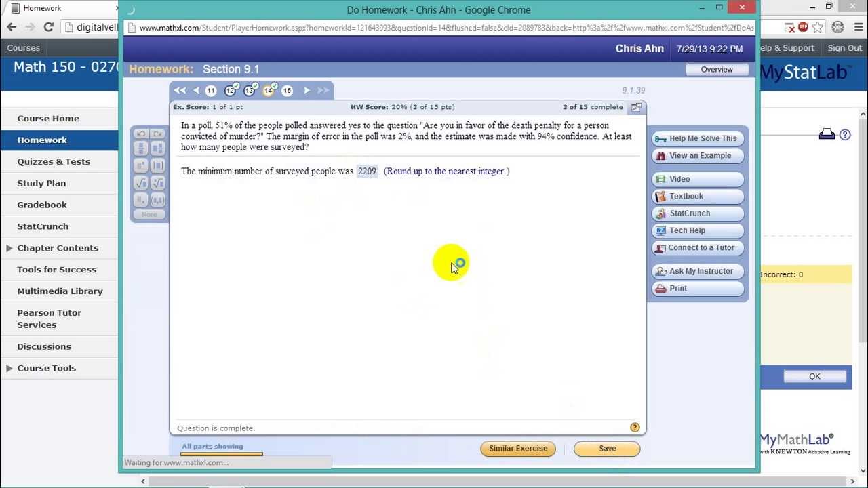Open the More math palette options
The width and height of the screenshot is (868, 488).
(149, 215)
